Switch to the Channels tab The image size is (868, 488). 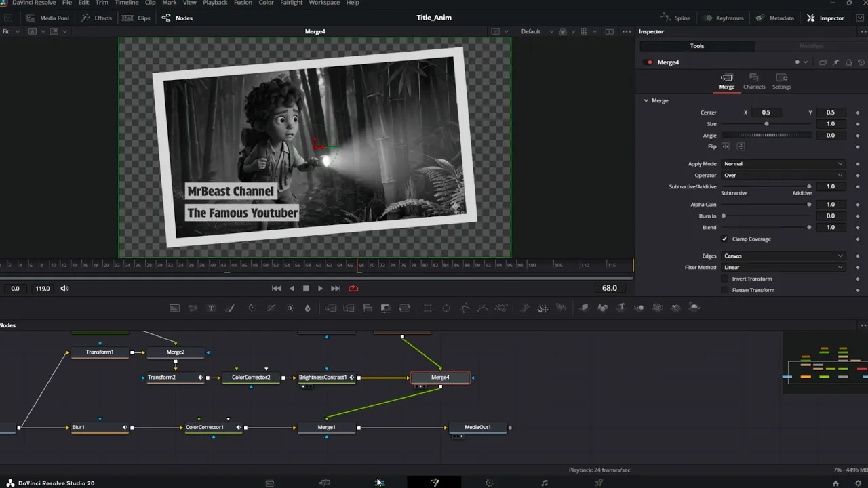click(754, 81)
